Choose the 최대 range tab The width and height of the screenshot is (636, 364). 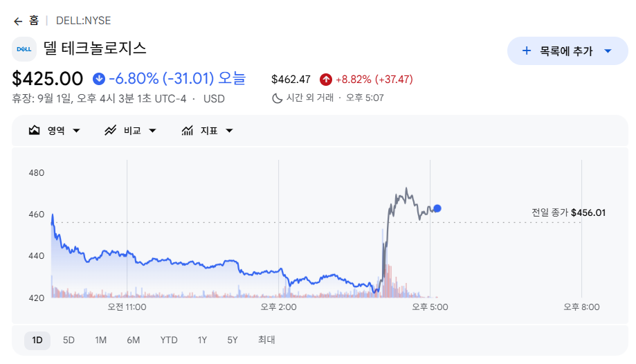point(266,340)
